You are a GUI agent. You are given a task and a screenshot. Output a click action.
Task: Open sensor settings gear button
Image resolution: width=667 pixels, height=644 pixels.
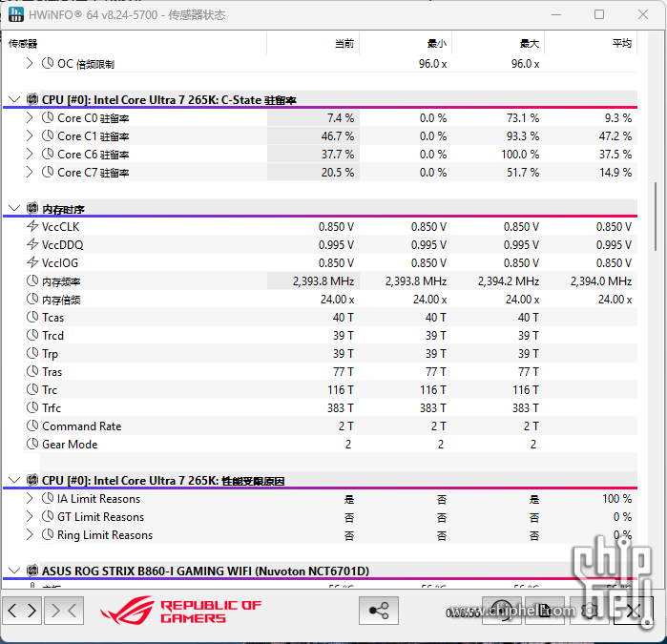[x=589, y=611]
